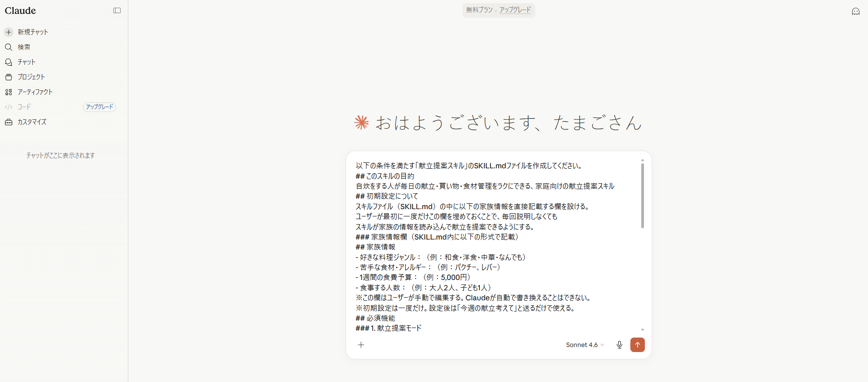Click the '無料プラン' label in top banner
868x382 pixels.
479,10
